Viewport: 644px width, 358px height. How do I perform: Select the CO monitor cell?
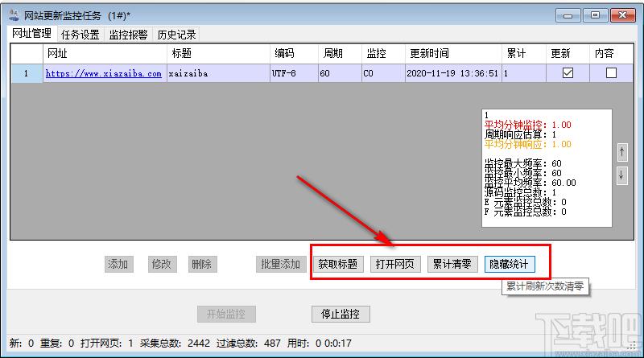click(383, 73)
